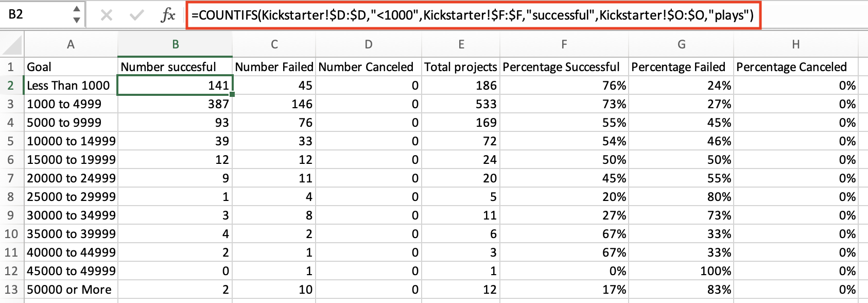Viewport: 868px width, 303px height.
Task: Select column header B
Action: pos(175,44)
